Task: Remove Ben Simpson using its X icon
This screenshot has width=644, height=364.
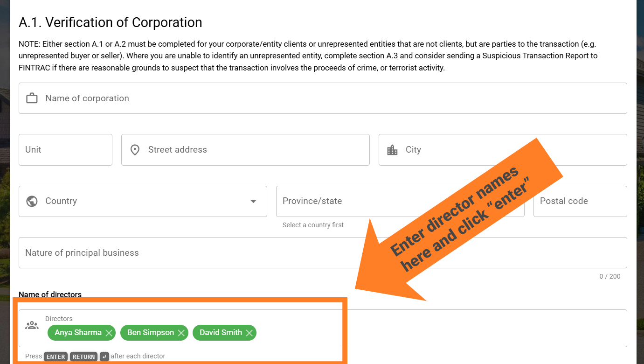Action: [x=181, y=333]
